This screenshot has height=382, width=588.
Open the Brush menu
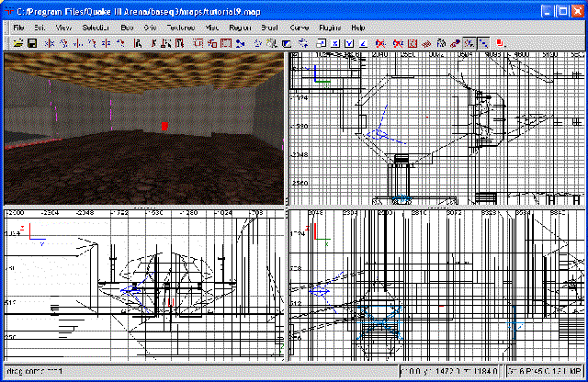tap(269, 28)
